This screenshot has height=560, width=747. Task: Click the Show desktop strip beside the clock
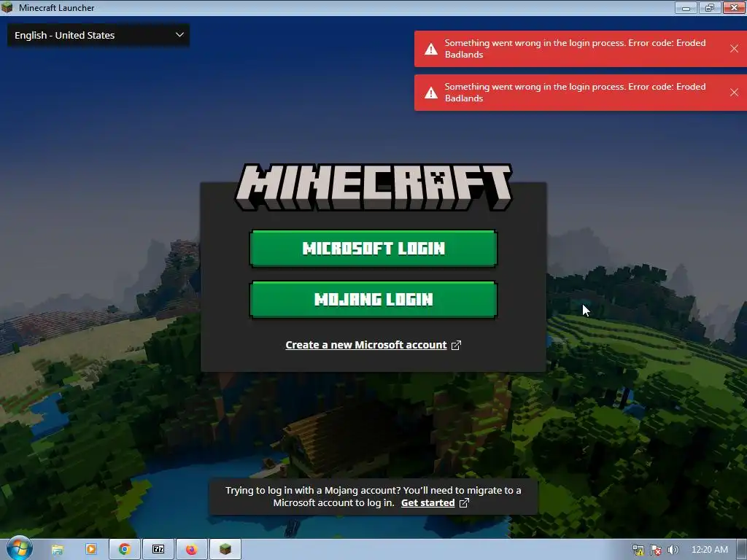742,550
